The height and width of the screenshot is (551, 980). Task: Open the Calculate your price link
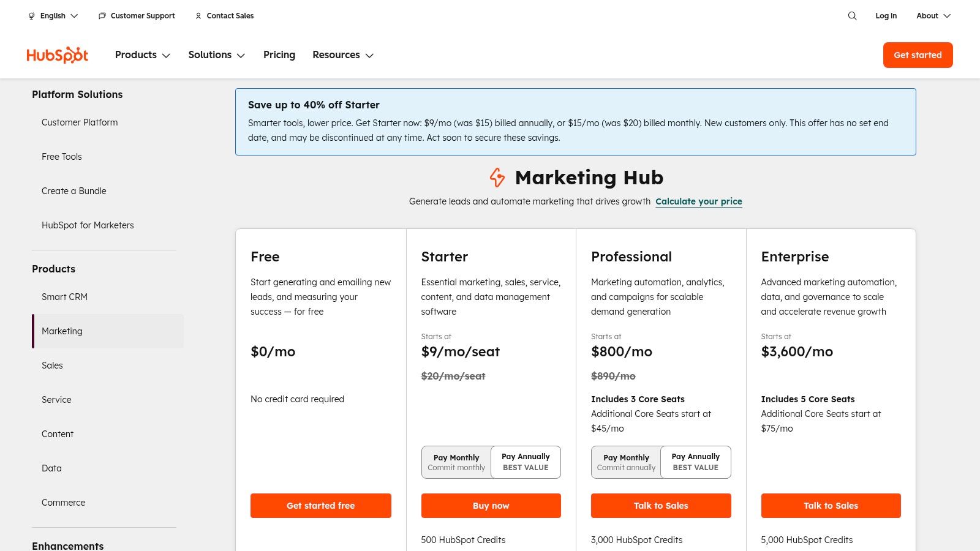click(x=699, y=201)
